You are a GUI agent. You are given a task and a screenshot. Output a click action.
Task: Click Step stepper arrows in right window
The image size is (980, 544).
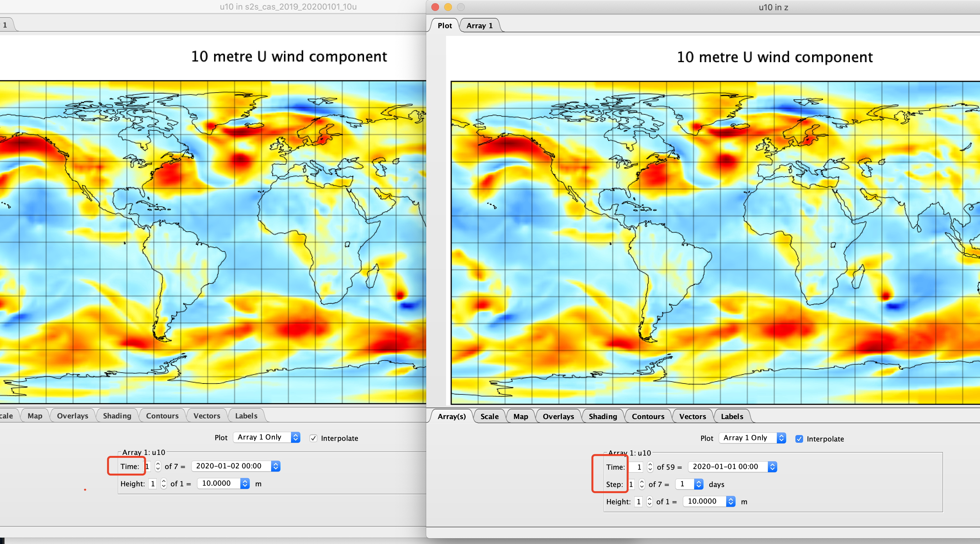coord(642,484)
